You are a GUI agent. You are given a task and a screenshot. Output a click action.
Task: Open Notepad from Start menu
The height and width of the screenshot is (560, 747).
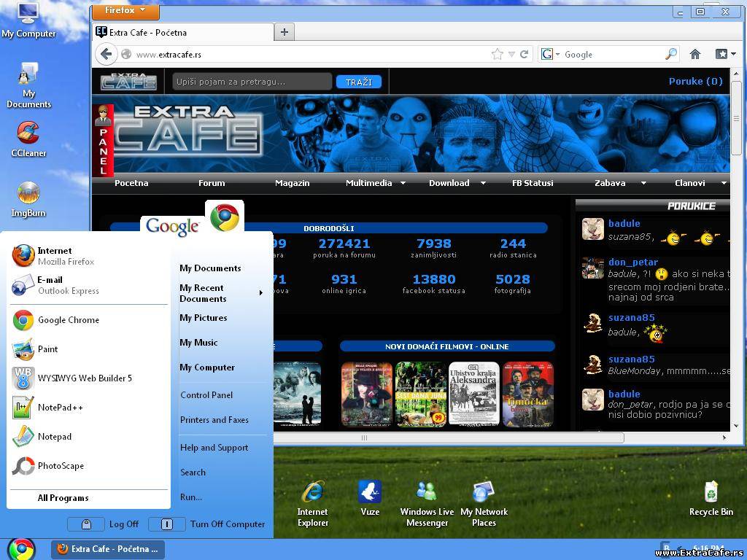click(x=90, y=436)
